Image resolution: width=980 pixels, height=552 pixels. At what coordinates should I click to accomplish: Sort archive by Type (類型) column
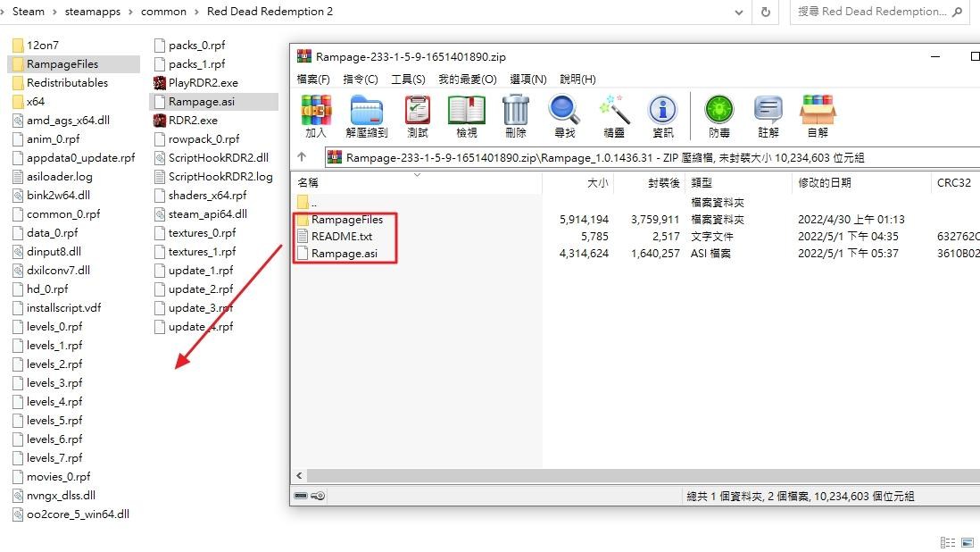[x=739, y=182]
